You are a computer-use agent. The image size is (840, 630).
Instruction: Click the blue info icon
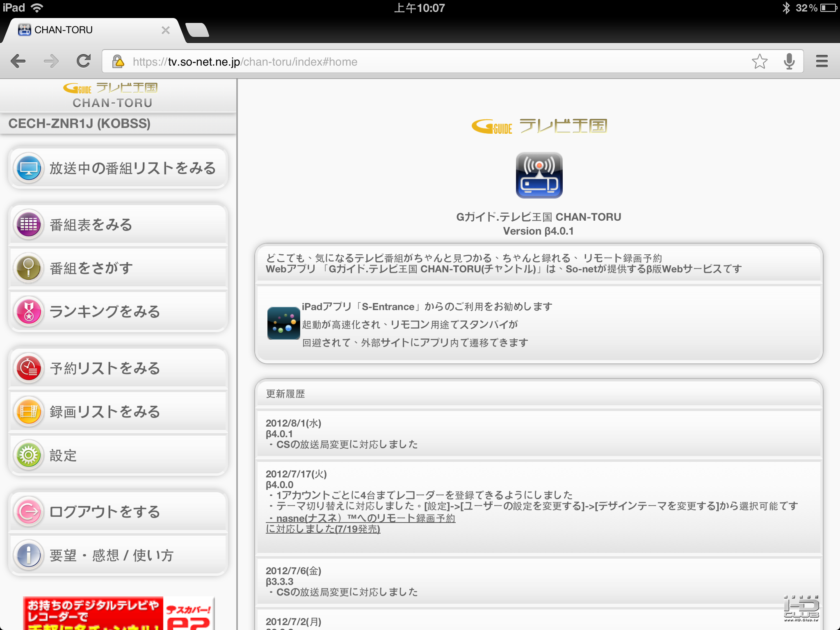point(29,555)
